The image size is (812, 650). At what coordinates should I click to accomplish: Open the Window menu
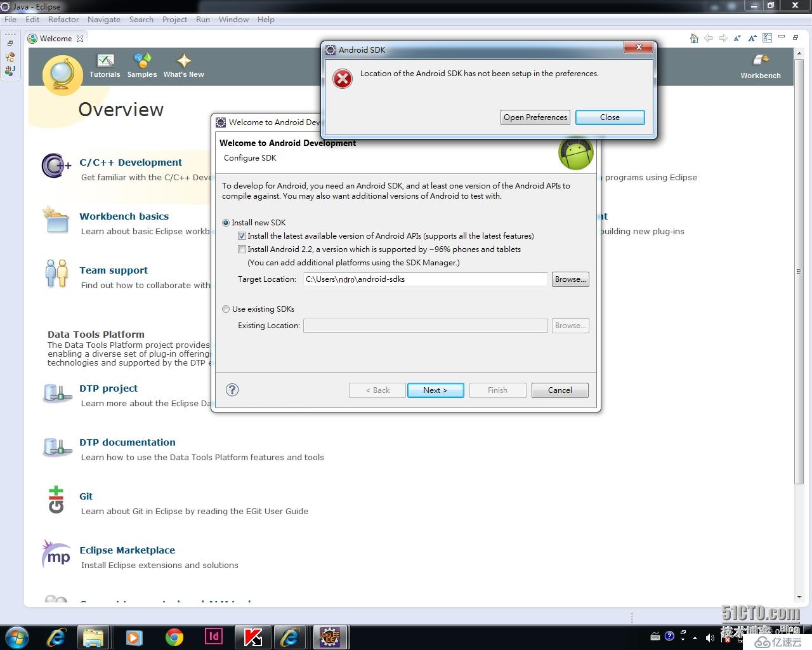[x=233, y=20]
